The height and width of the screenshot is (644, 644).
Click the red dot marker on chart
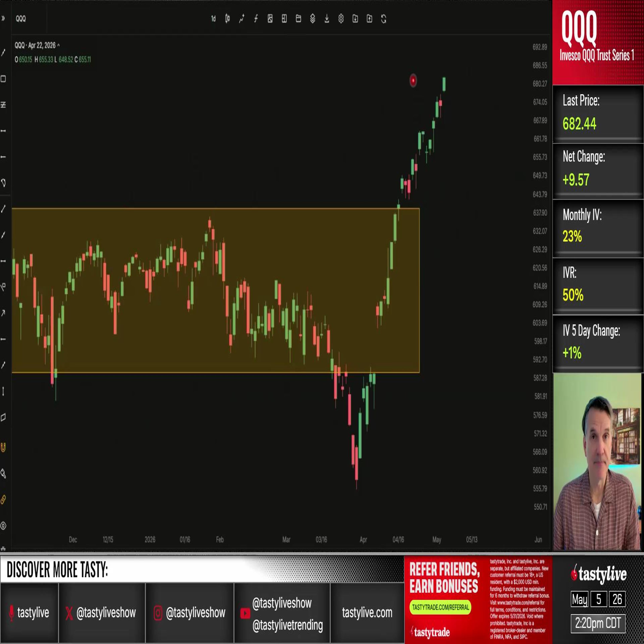coord(413,80)
